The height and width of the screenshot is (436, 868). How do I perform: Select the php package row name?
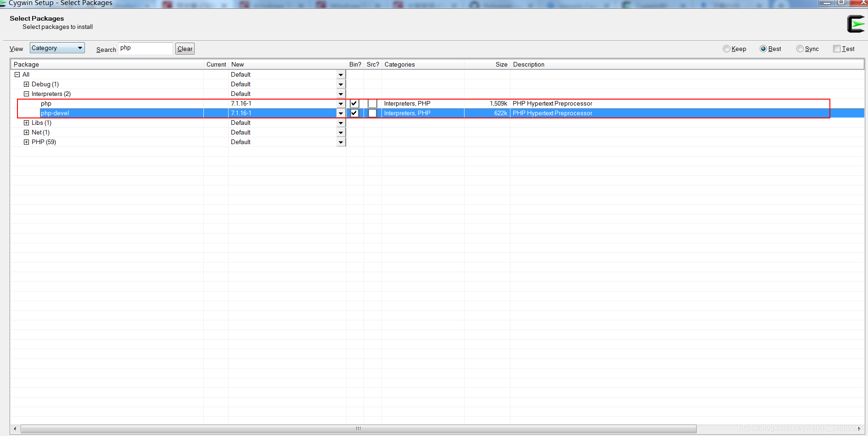coord(46,104)
